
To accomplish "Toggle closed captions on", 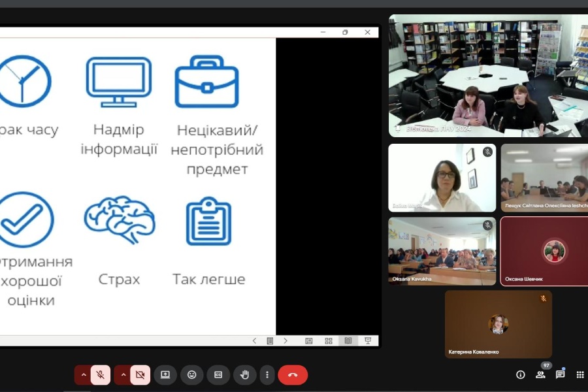I will point(218,374).
